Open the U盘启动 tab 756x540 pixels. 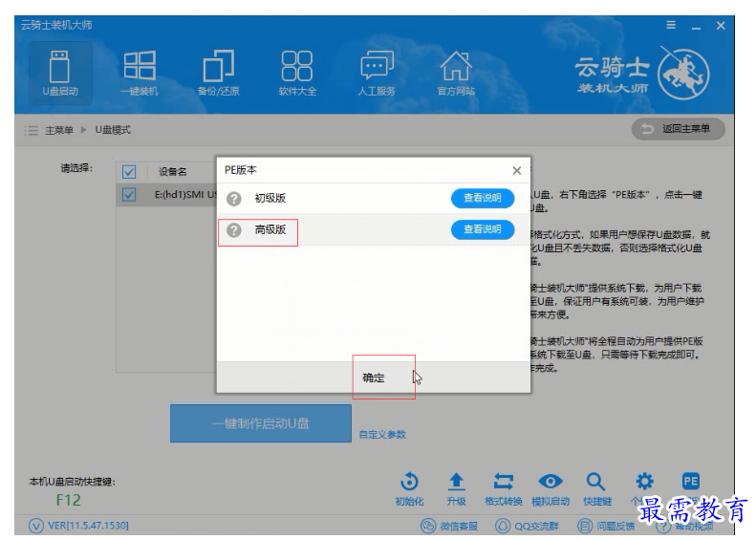(60, 74)
